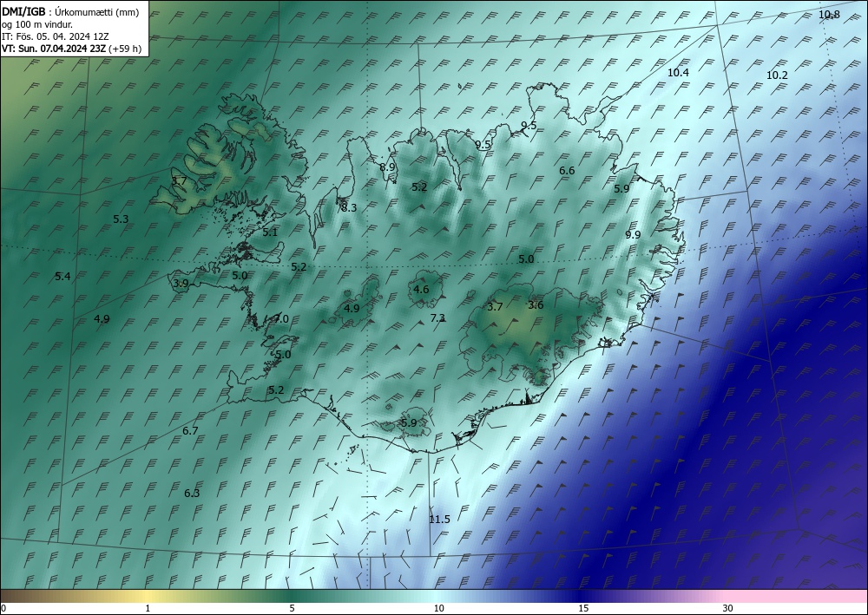Click the colorbar tick label 5
This screenshot has height=615, width=868.
click(x=292, y=608)
